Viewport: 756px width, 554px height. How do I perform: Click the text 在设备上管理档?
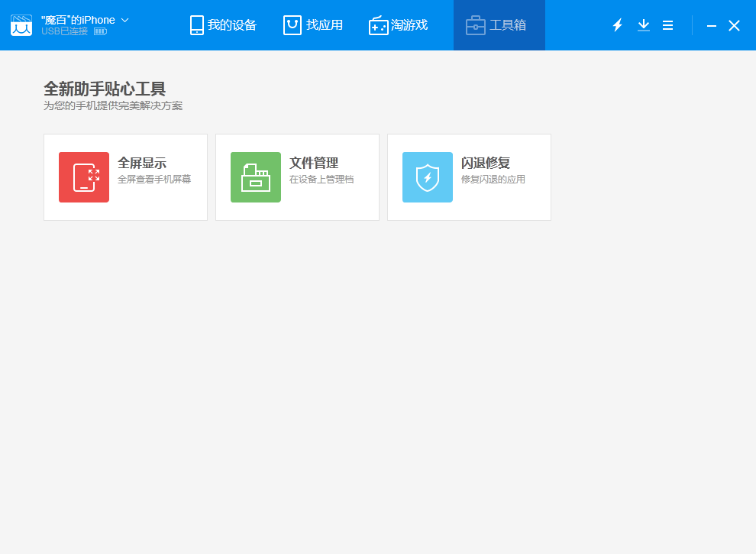point(321,180)
